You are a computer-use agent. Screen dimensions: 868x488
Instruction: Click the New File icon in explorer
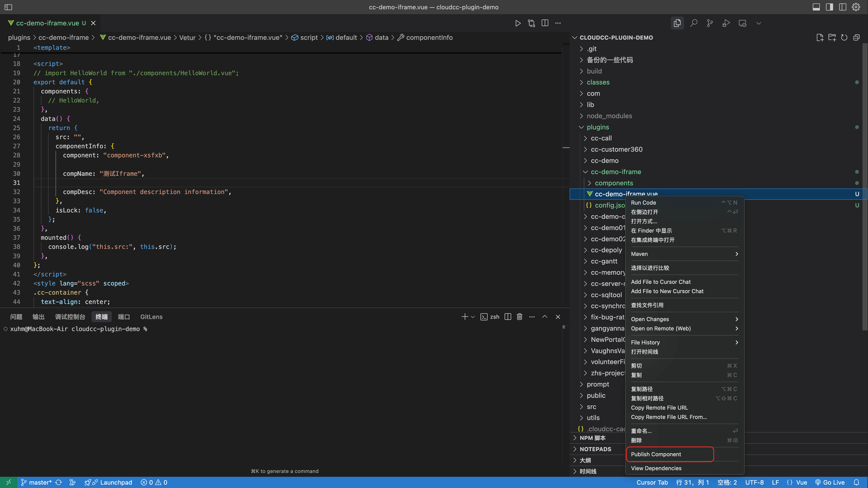click(819, 38)
